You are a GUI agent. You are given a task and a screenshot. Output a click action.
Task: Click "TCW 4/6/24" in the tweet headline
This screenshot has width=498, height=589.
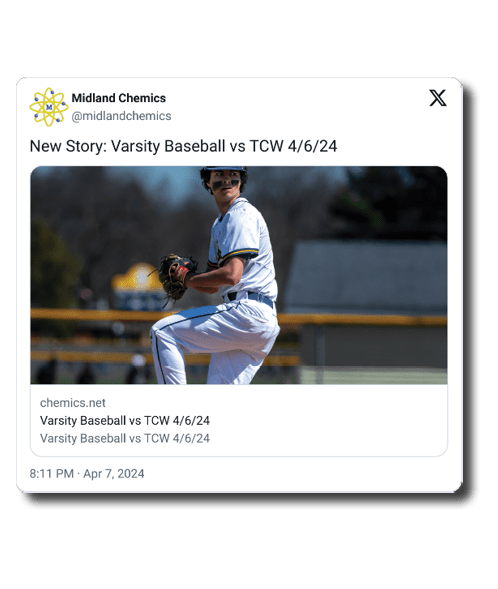[x=293, y=146]
